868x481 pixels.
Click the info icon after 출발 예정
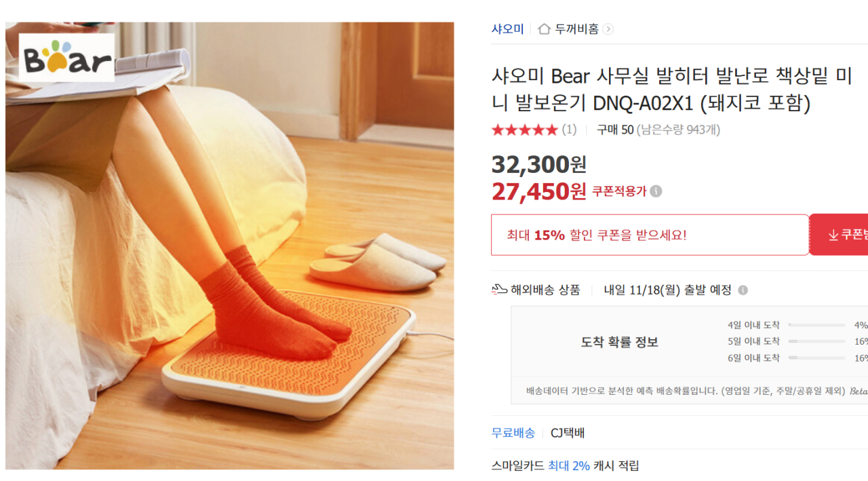[x=743, y=290]
